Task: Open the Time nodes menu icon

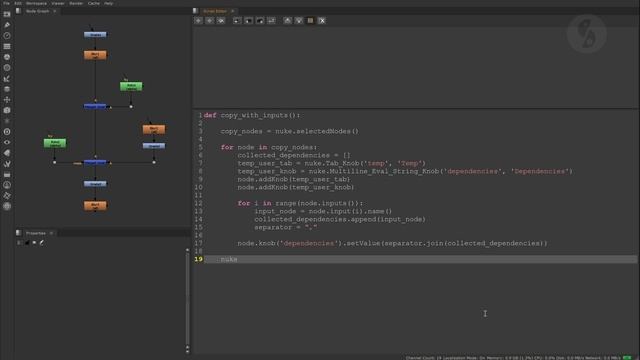Action: [7, 36]
